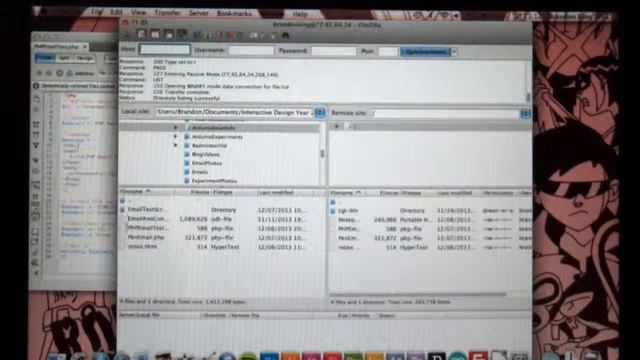Open the View menu
The height and width of the screenshot is (360, 640).
(x=138, y=13)
